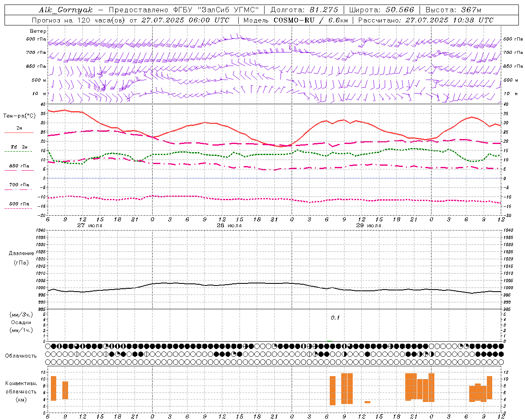This screenshot has width=525, height=420.
Task: Click the Осадки precipitation label
Action: [21, 322]
